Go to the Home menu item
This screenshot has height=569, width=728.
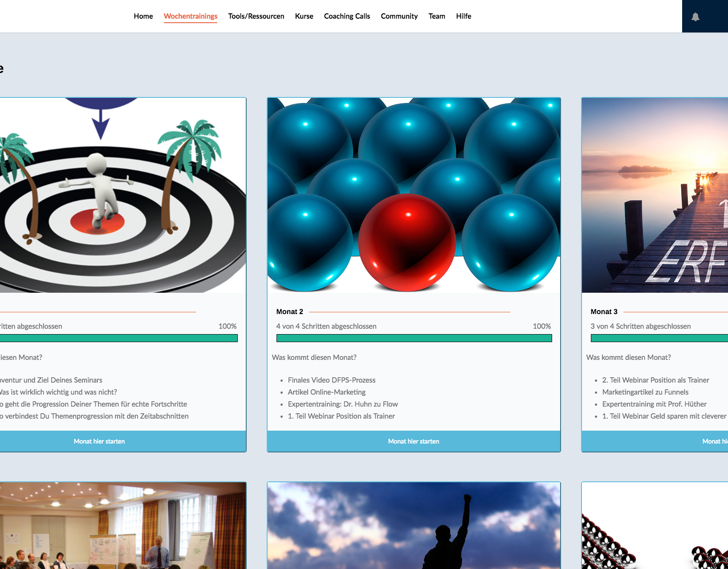(x=143, y=16)
